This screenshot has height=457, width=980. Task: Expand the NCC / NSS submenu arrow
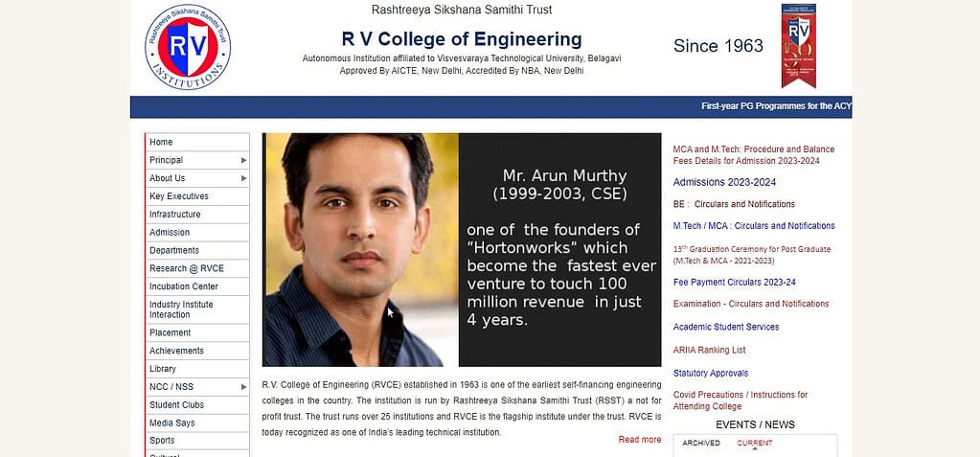pyautogui.click(x=243, y=388)
